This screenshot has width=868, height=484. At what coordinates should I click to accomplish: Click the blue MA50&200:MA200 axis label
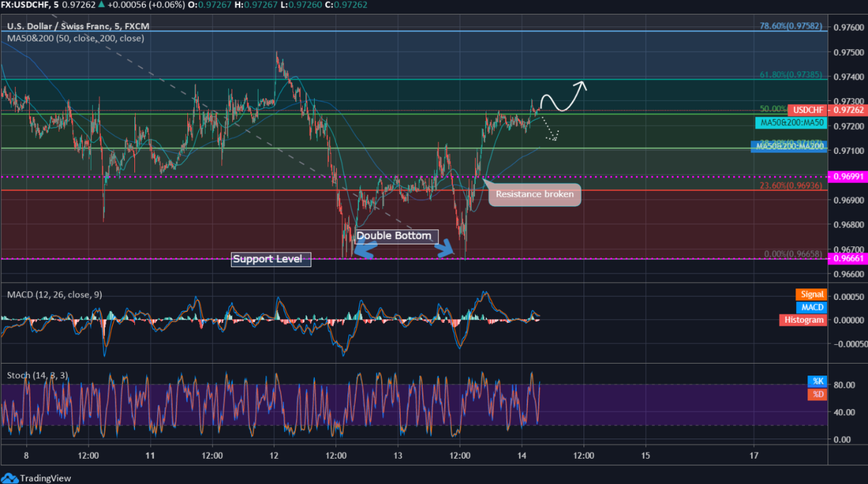790,146
